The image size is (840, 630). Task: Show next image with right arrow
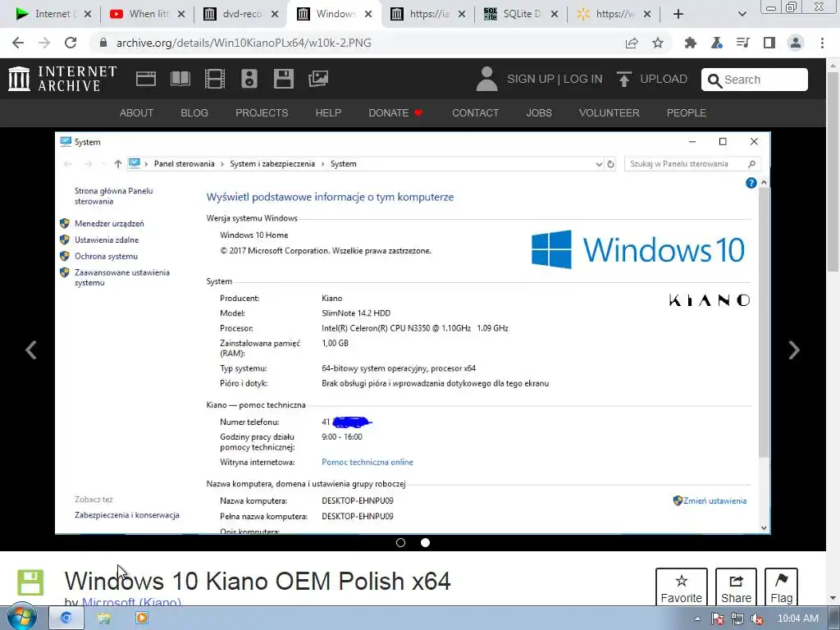click(x=794, y=349)
